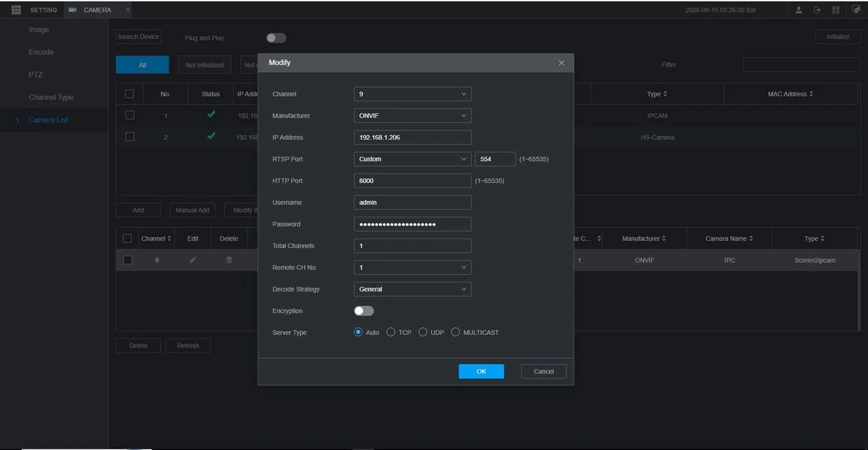Image resolution: width=868 pixels, height=450 pixels.
Task: Toggle the Encryption switch
Action: click(364, 311)
